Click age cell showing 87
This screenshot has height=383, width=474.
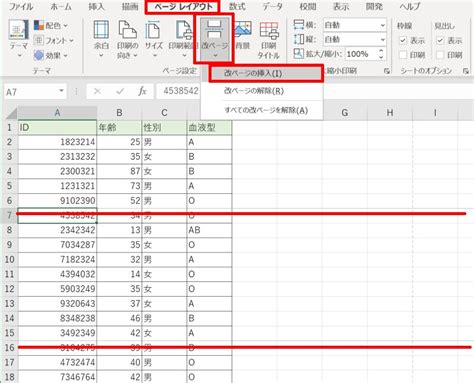click(119, 171)
